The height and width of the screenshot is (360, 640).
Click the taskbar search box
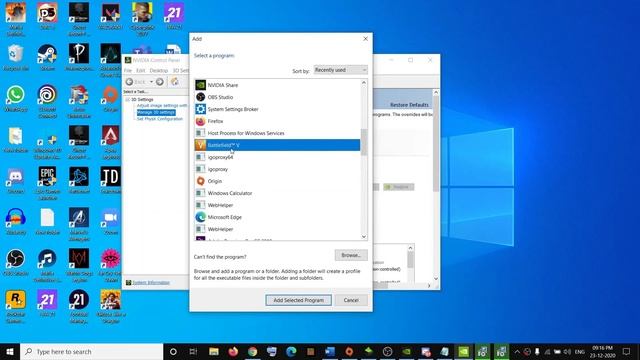click(91, 351)
